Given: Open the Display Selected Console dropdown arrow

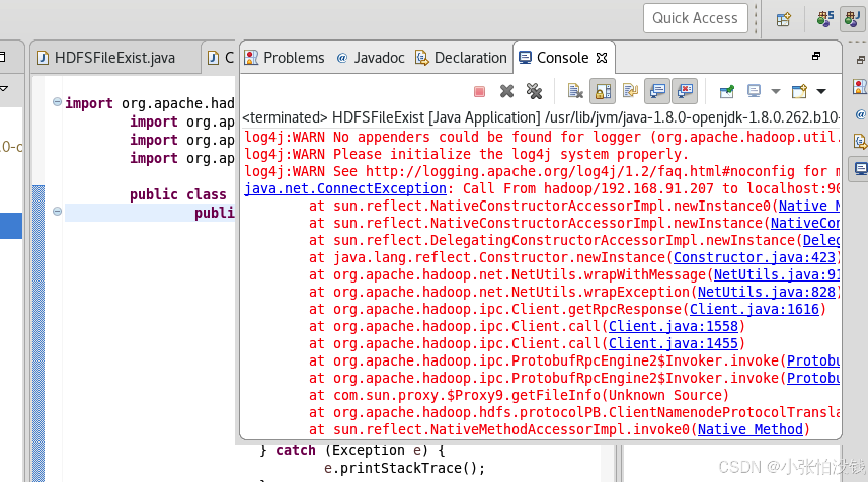Looking at the screenshot, I should tap(776, 91).
